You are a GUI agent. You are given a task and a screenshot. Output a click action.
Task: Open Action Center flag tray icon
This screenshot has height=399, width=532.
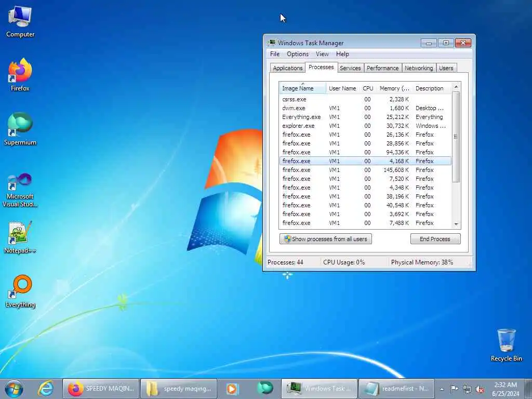pyautogui.click(x=454, y=389)
